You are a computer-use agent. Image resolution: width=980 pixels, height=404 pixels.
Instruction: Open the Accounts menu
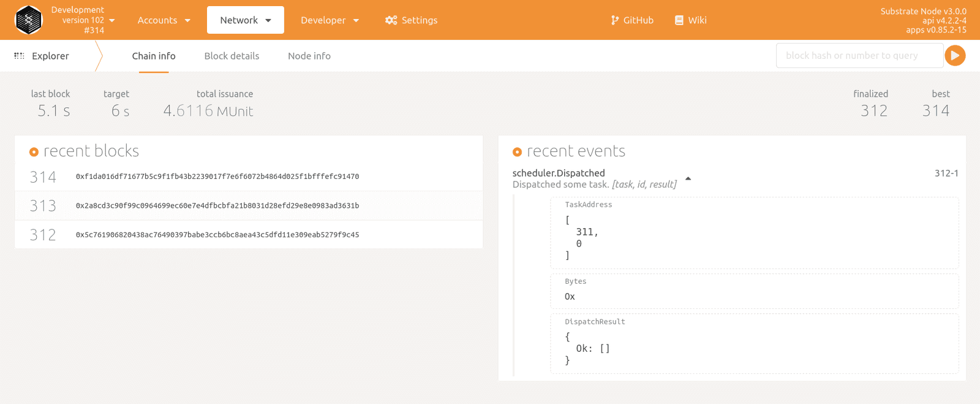pos(164,20)
